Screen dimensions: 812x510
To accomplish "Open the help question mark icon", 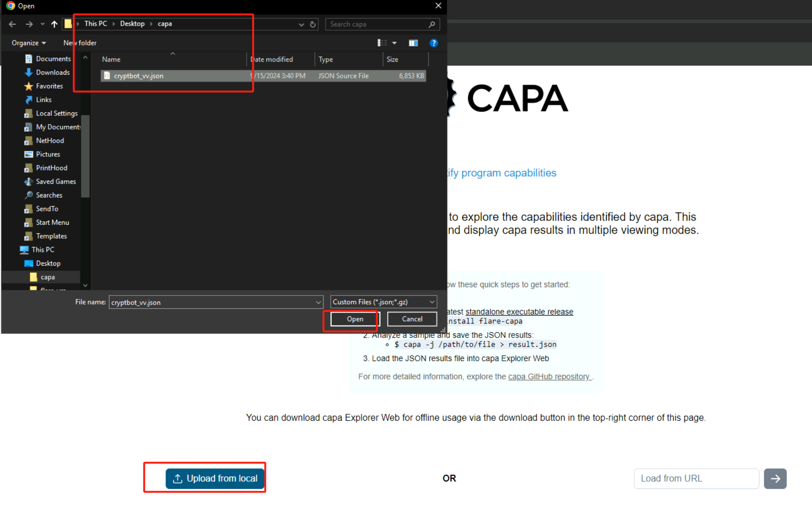I will [x=434, y=43].
